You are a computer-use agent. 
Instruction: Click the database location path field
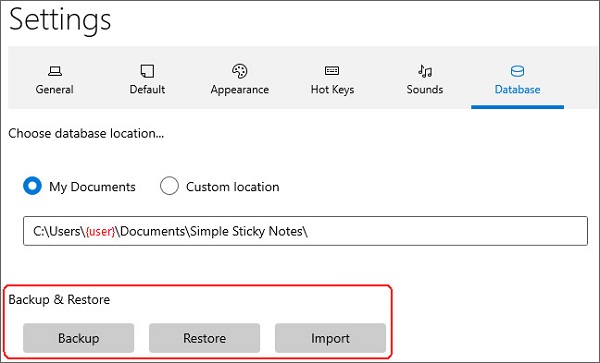(x=305, y=231)
